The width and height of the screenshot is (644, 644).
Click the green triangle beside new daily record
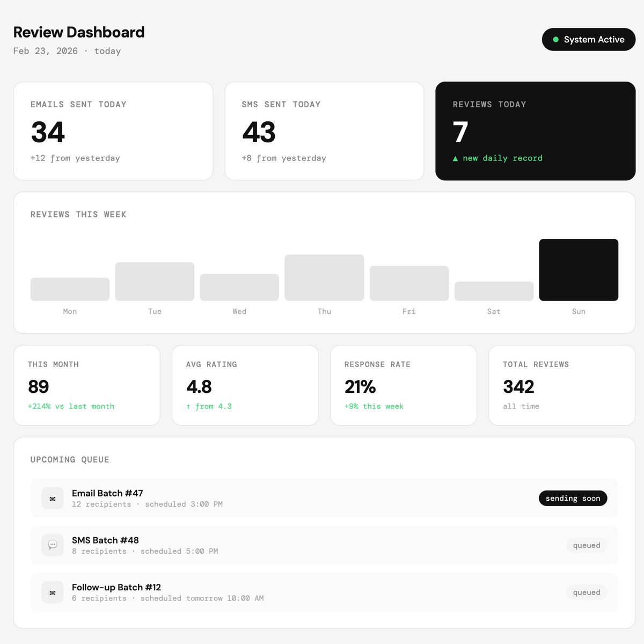coord(456,159)
